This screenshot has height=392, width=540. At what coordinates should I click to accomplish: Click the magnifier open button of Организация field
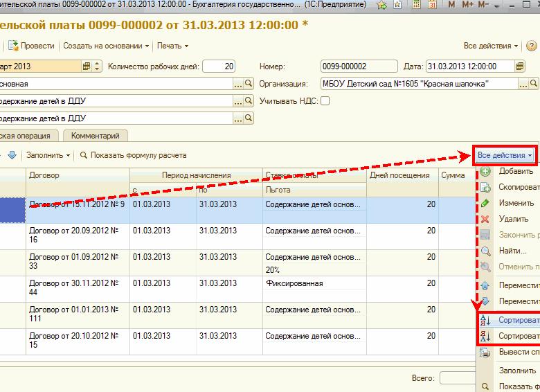click(533, 84)
